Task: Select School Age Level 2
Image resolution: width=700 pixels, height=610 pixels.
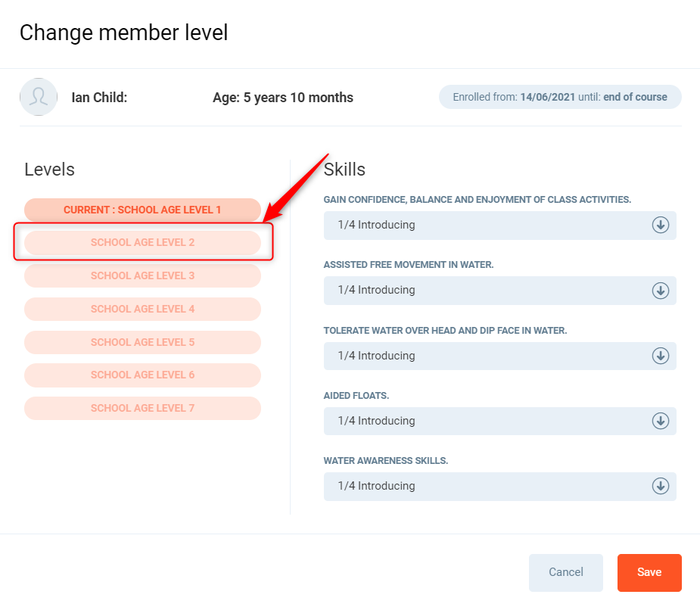Action: pos(142,243)
